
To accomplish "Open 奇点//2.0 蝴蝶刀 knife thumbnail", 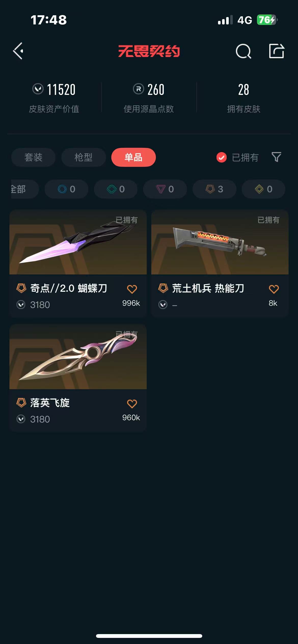I will click(78, 242).
